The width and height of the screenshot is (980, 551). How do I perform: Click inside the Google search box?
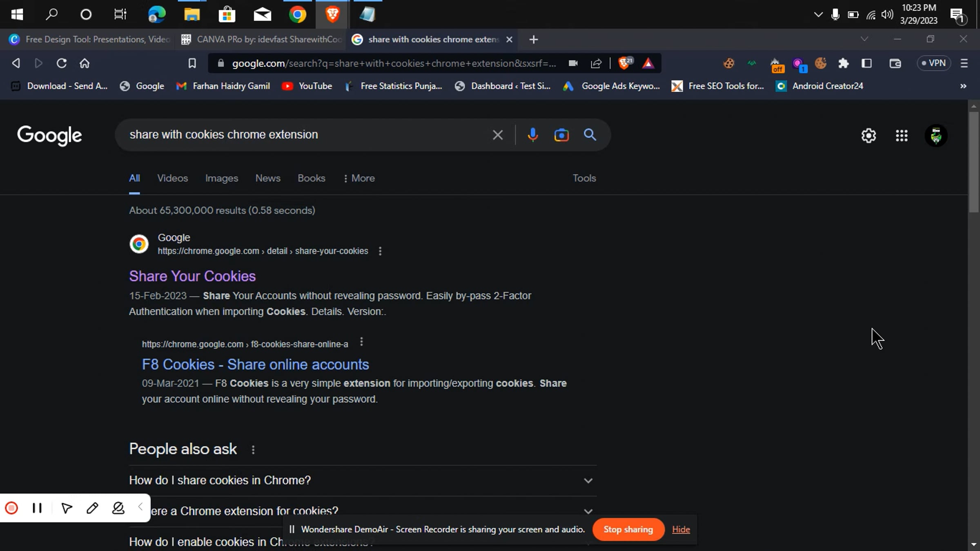click(x=302, y=135)
